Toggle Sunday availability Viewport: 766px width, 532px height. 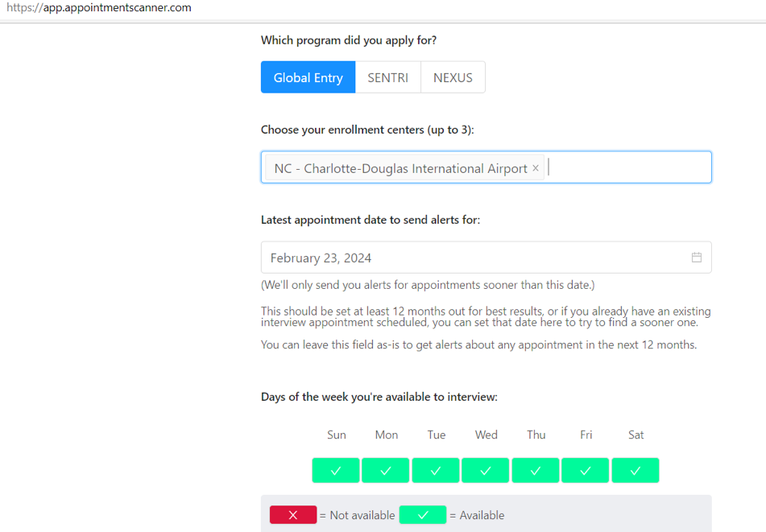click(x=336, y=471)
